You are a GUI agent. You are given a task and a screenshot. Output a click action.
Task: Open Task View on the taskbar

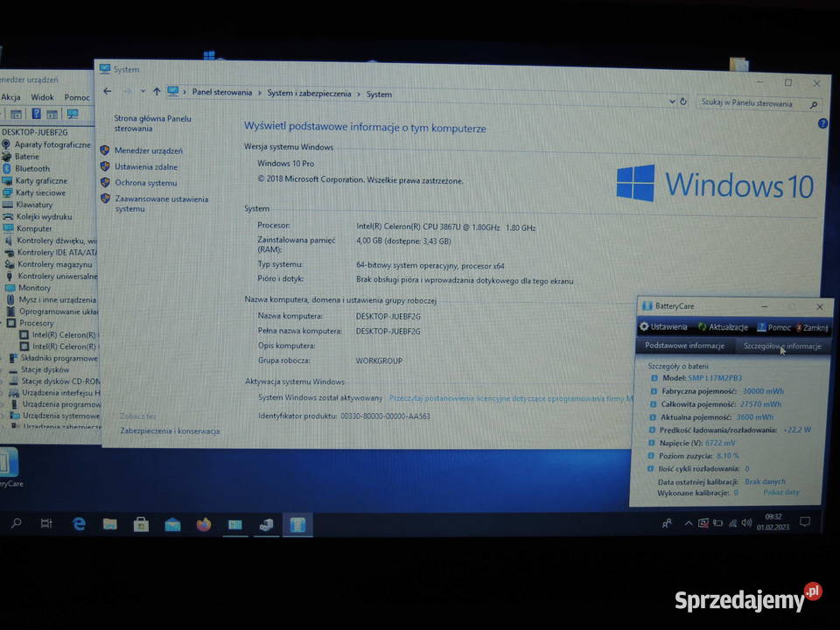[46, 523]
